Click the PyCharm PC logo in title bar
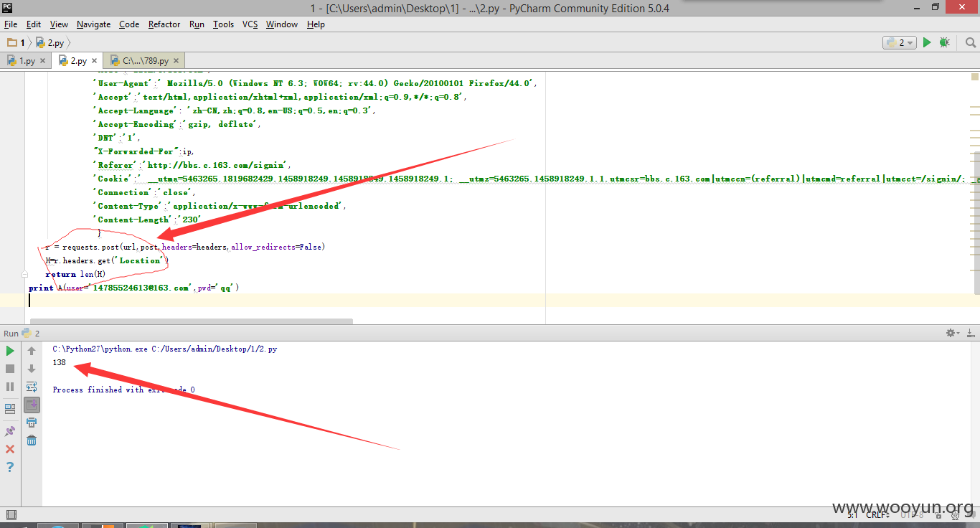This screenshot has width=980, height=528. 9,7
